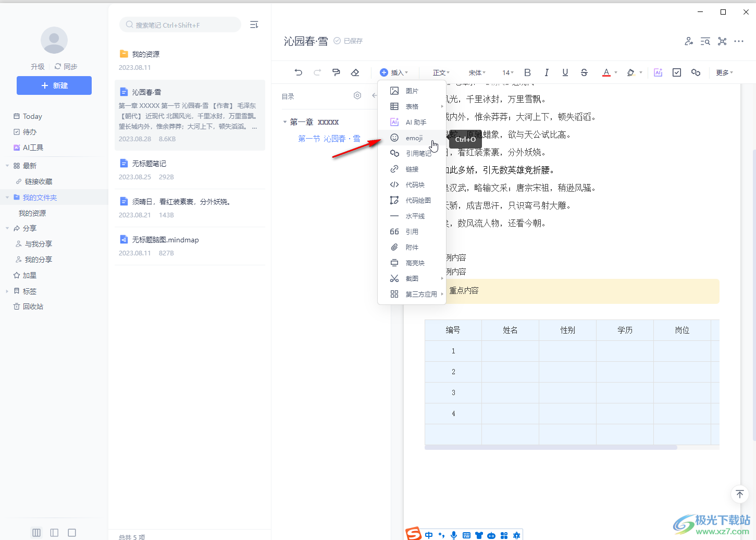
Task: Open 回收站 in the sidebar
Action: coord(33,306)
